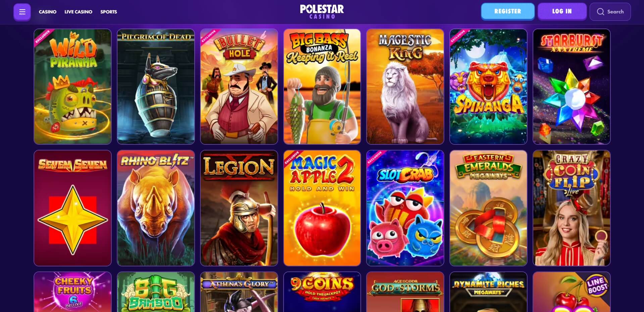Open the Seven Seven game
Viewport: 644px width, 312px height.
[72, 208]
